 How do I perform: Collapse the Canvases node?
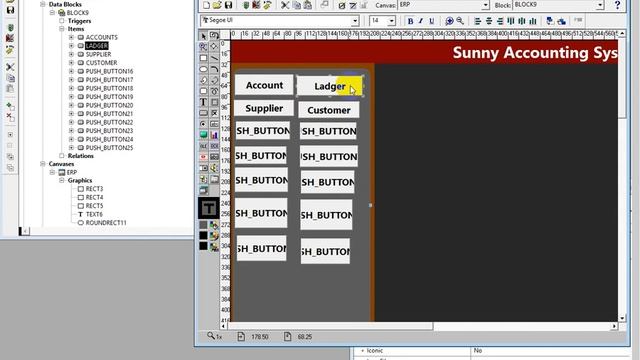pyautogui.click(x=42, y=164)
